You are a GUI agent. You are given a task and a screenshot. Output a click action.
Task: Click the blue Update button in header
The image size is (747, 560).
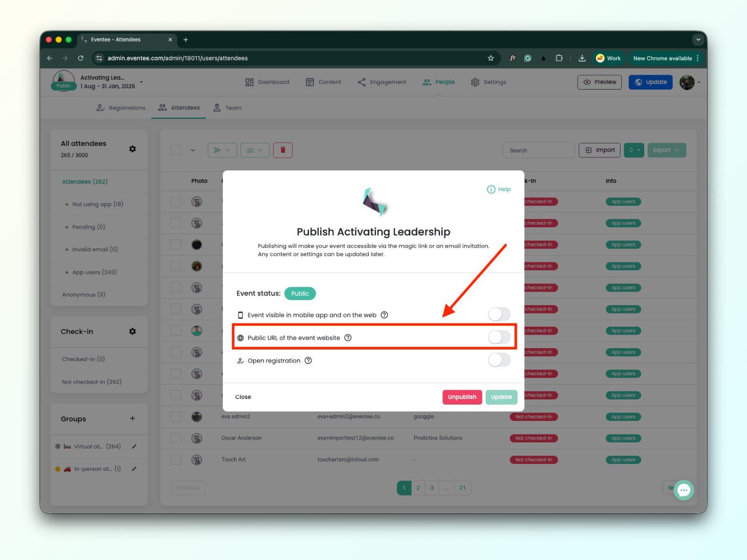click(650, 82)
